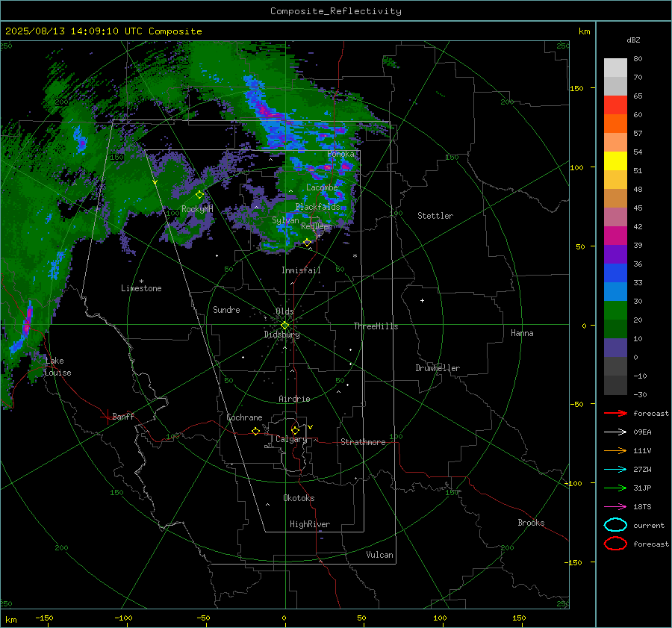This screenshot has width=672, height=628.
Task: Click the Lake Louise map label
Action: point(57,367)
